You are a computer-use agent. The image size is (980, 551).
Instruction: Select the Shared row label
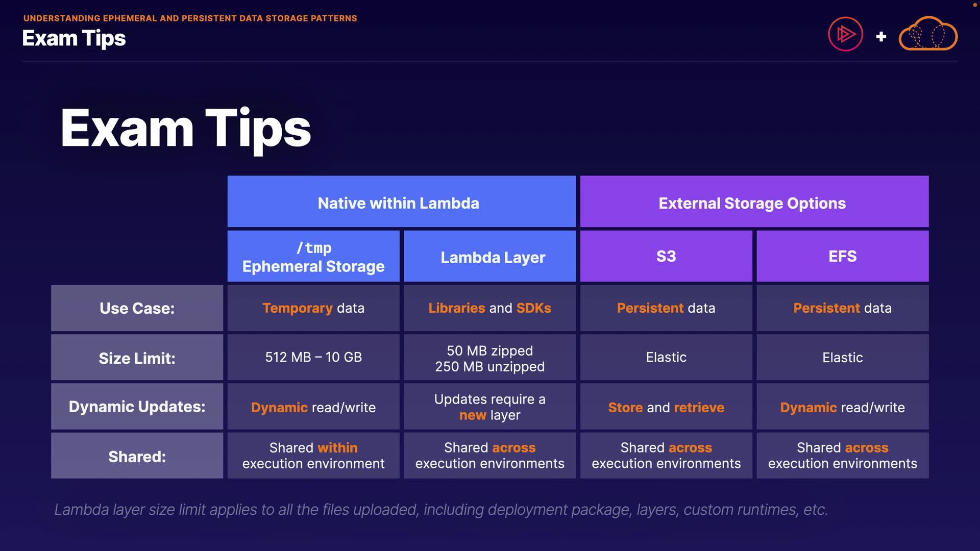point(137,456)
